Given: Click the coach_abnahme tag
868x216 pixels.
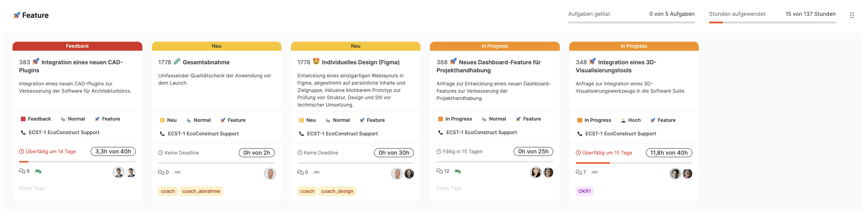Looking at the screenshot, I should (201, 191).
